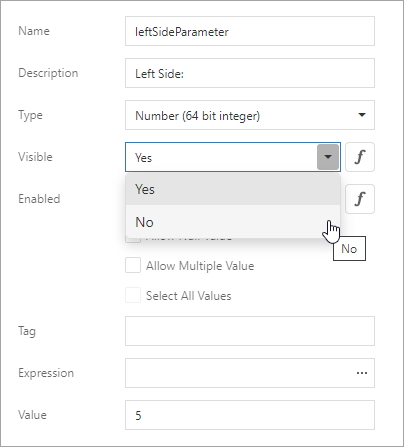
Task: Click the Name field with leftSideParameter
Action: 250,31
